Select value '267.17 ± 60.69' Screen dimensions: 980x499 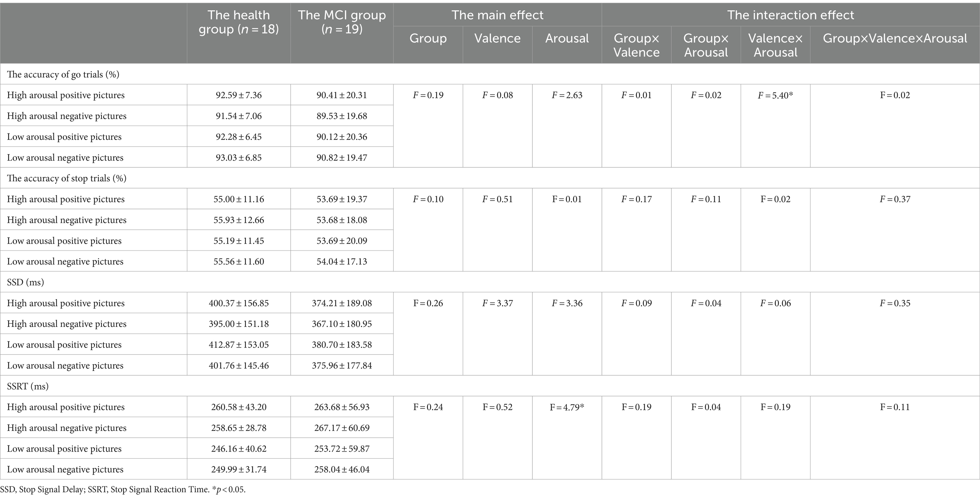click(x=341, y=428)
